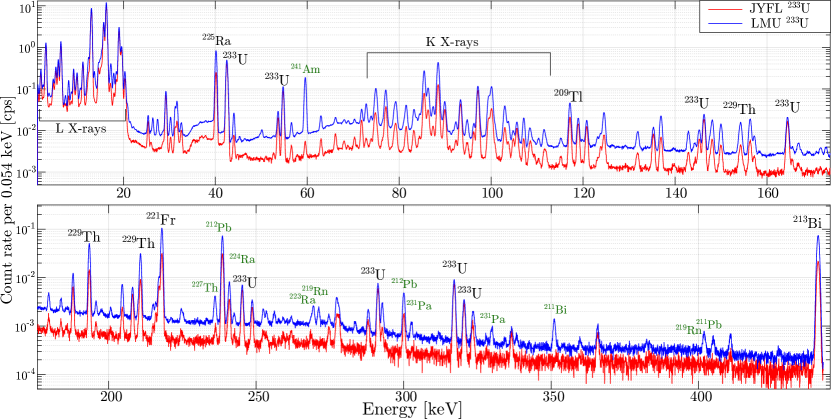This screenshot has width=831, height=419.
Task: Click the 140 tick label on energy axis
Action: click(x=675, y=194)
